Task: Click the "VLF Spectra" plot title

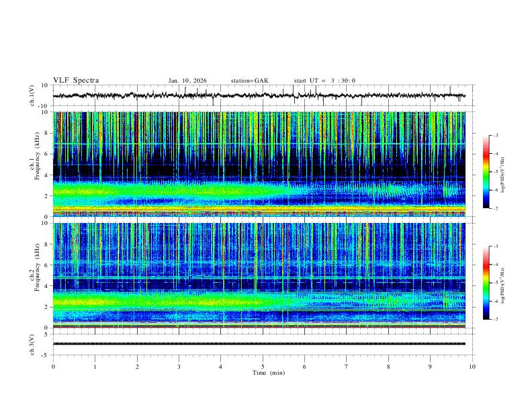Action: point(76,81)
